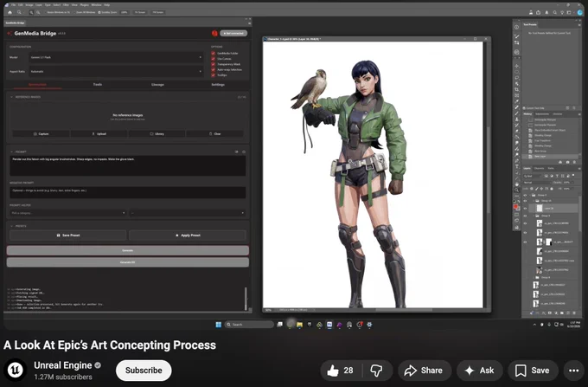This screenshot has width=588, height=387.
Task: Toggle the Auto-wrap Selection checkbox
Action: click(x=213, y=70)
